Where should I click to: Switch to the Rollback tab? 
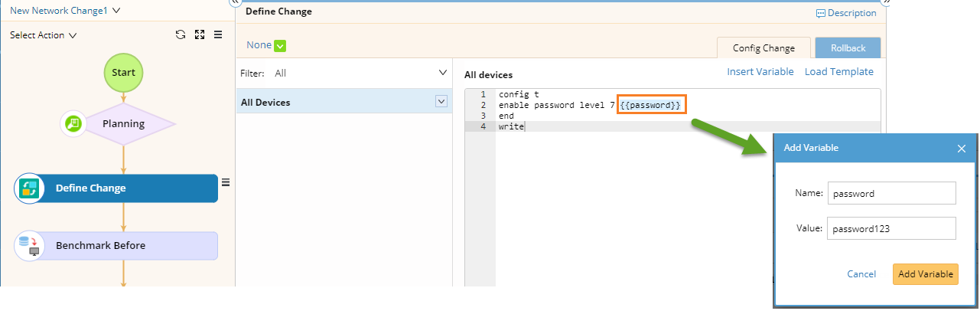click(848, 47)
